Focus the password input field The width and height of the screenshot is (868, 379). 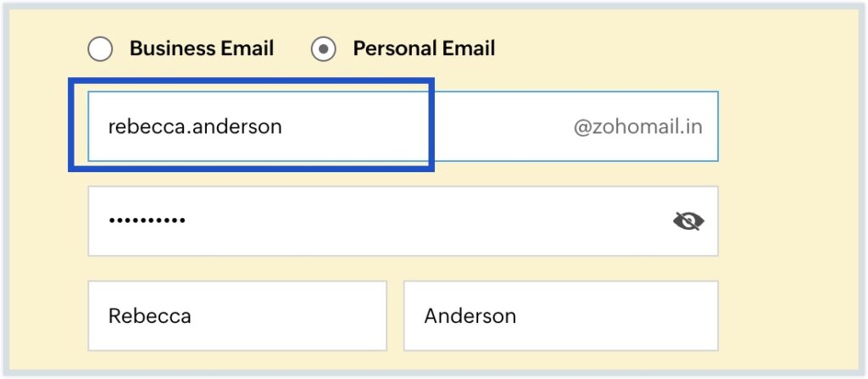click(381, 221)
